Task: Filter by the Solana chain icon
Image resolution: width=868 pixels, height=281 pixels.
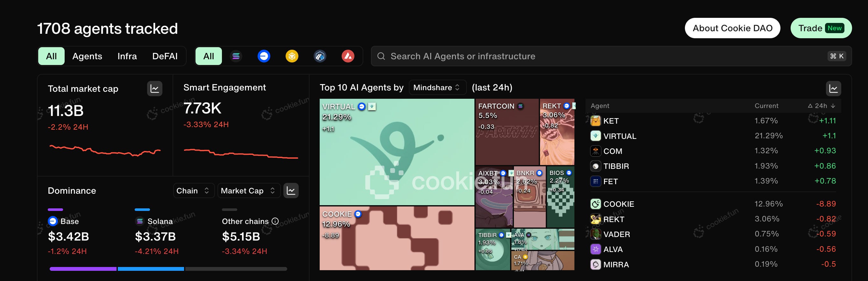Action: (x=236, y=56)
